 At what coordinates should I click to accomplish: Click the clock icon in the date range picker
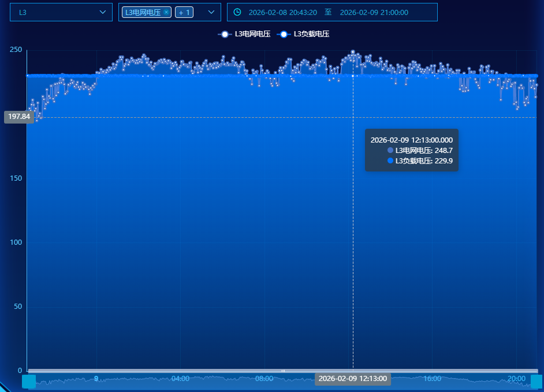[237, 12]
